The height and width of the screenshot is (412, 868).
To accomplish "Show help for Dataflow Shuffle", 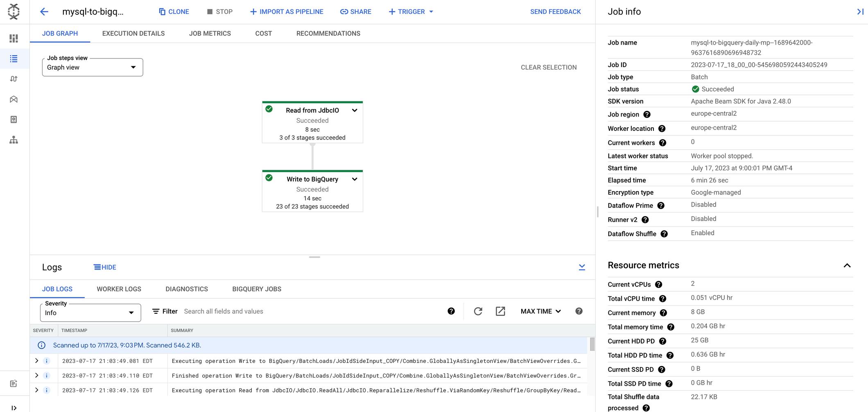I will click(x=664, y=234).
